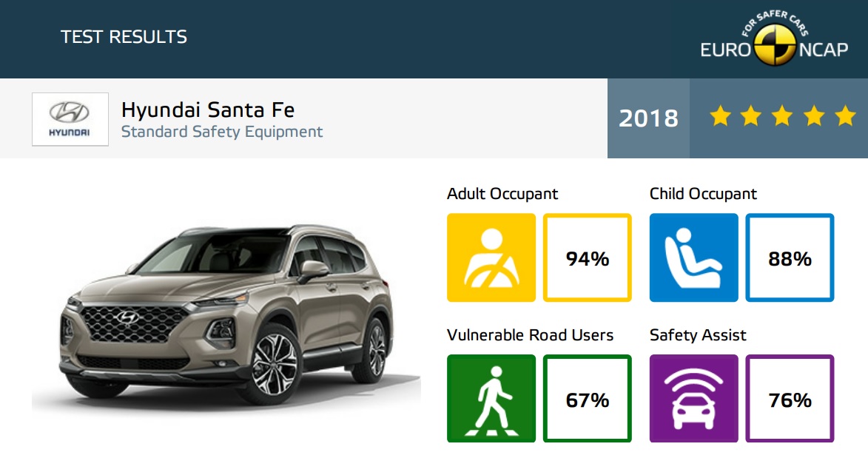Click the fifth yellow rating star
Image resolution: width=868 pixels, height=458 pixels.
click(845, 117)
